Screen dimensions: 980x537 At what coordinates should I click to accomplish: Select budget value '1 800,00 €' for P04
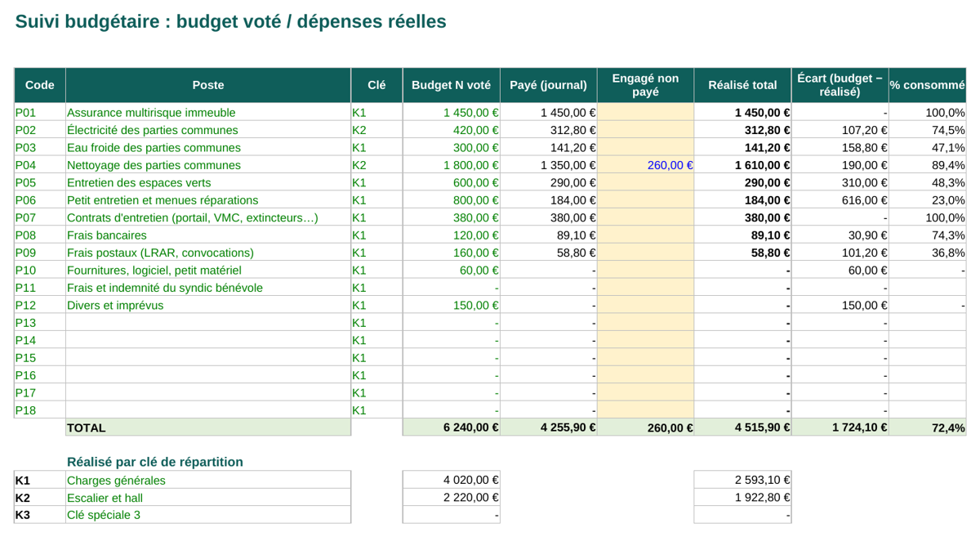tap(451, 165)
